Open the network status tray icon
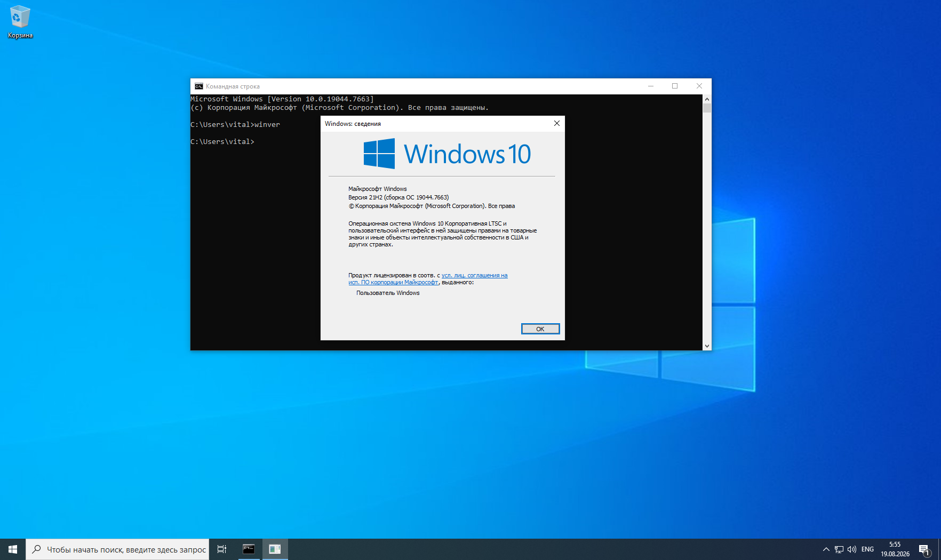Screen dimensions: 941x560 click(x=839, y=549)
